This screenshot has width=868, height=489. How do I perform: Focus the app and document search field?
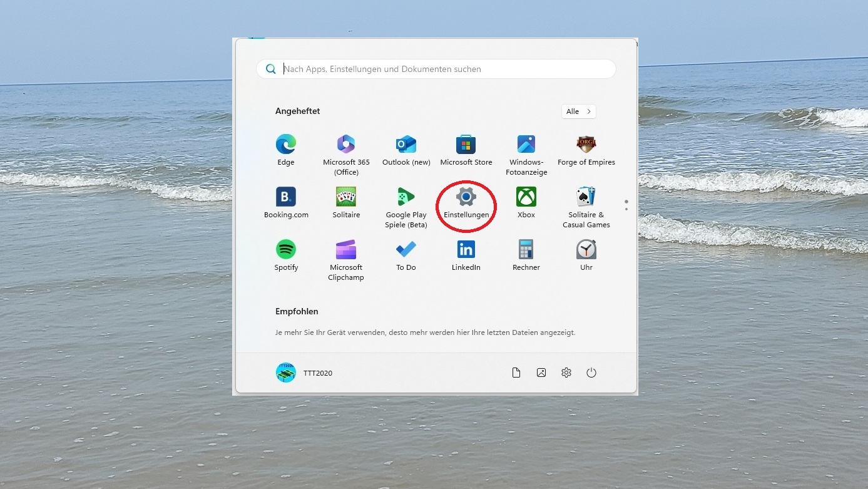[436, 69]
